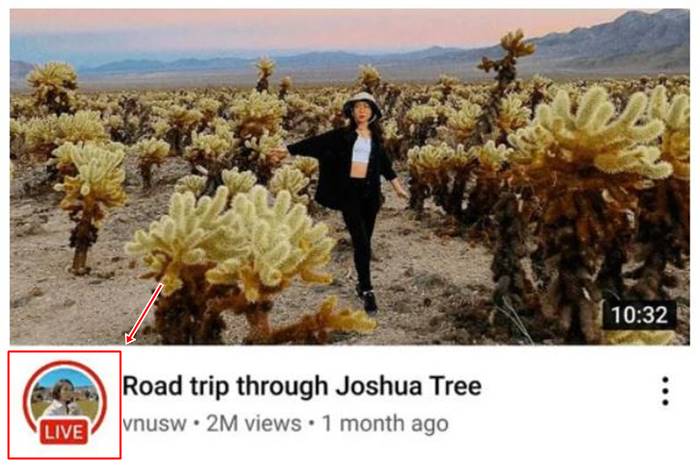Screen dimensions: 700x465
Task: Click the person's face inside the avatar
Action: coord(64,390)
